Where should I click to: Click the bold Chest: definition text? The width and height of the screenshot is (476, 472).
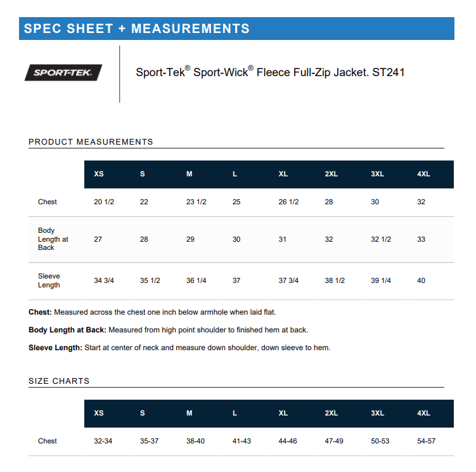click(41, 312)
